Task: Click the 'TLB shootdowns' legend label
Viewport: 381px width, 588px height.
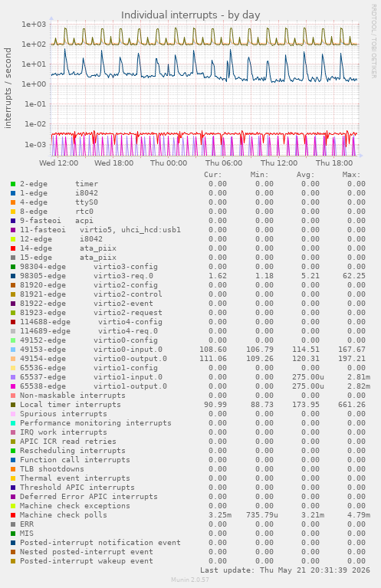Action: tap(52, 469)
